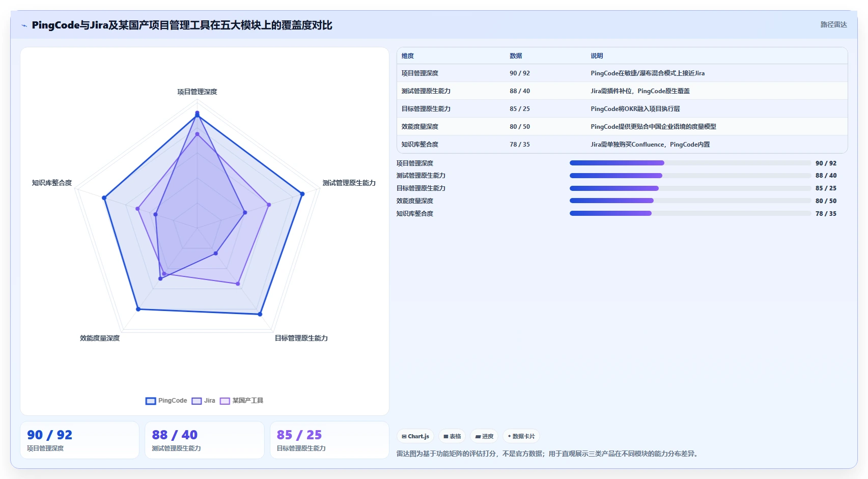Click the radar axis label 知识库整合度
This screenshot has width=868, height=479.
click(x=52, y=183)
